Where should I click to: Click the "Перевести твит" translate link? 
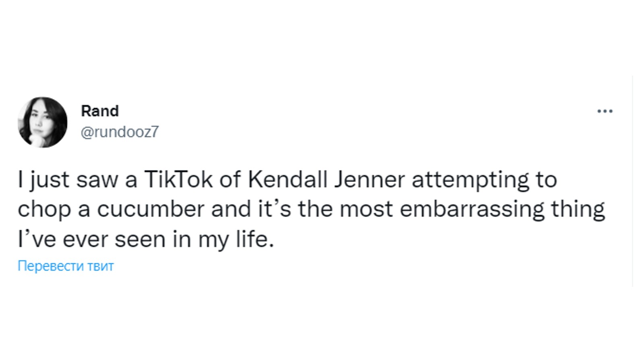click(x=66, y=266)
